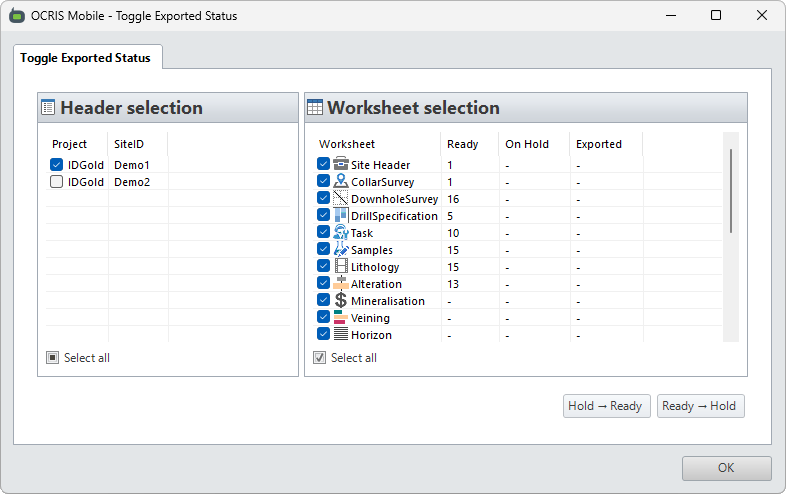Click the Hold → Ready button
786x494 pixels.
[x=607, y=406]
